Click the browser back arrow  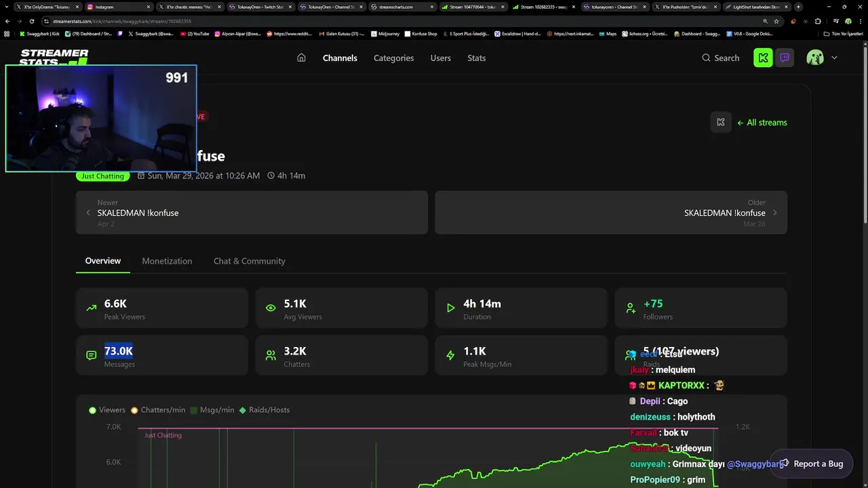click(7, 21)
